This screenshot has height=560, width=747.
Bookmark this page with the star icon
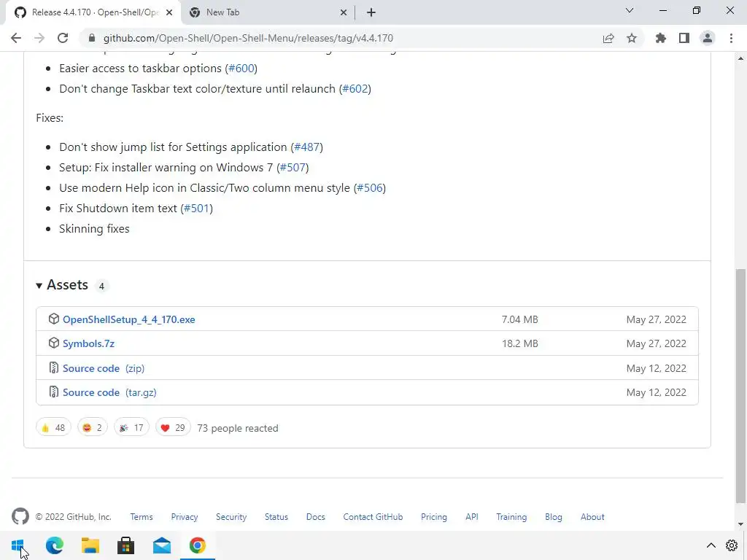632,38
